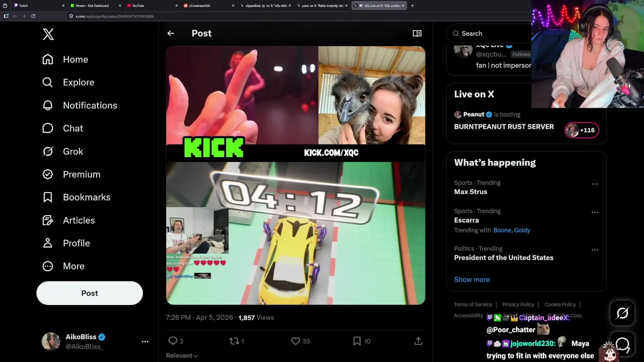Open the AikoBliss account options (three dots)
Screen dimensions: 644x362
click(x=145, y=341)
